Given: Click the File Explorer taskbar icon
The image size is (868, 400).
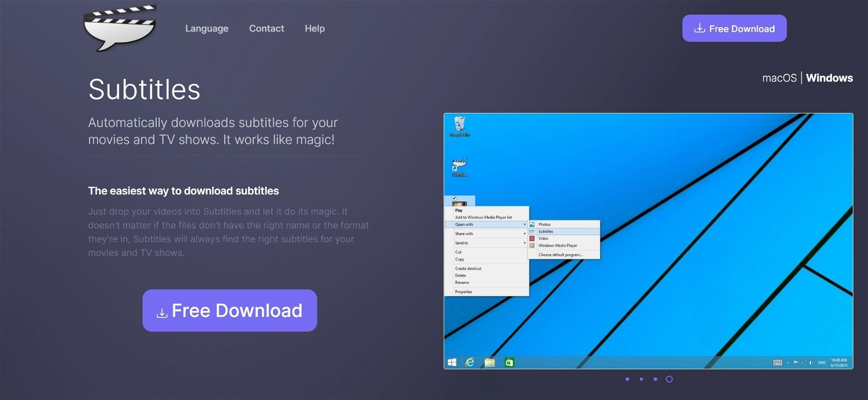Looking at the screenshot, I should pyautogui.click(x=489, y=363).
